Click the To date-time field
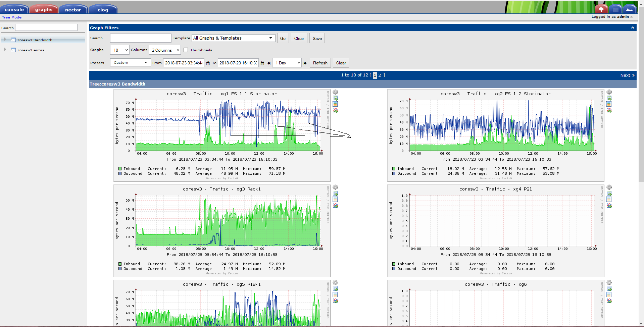The image size is (644, 327). point(238,63)
